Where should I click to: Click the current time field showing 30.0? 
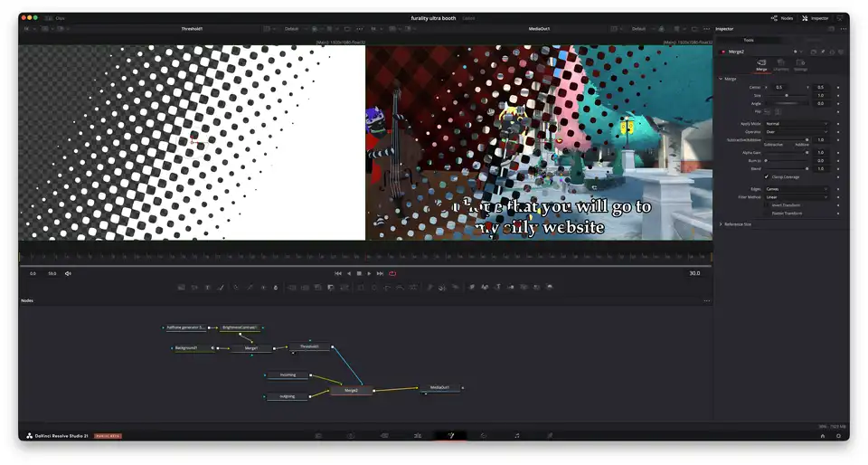(x=694, y=273)
